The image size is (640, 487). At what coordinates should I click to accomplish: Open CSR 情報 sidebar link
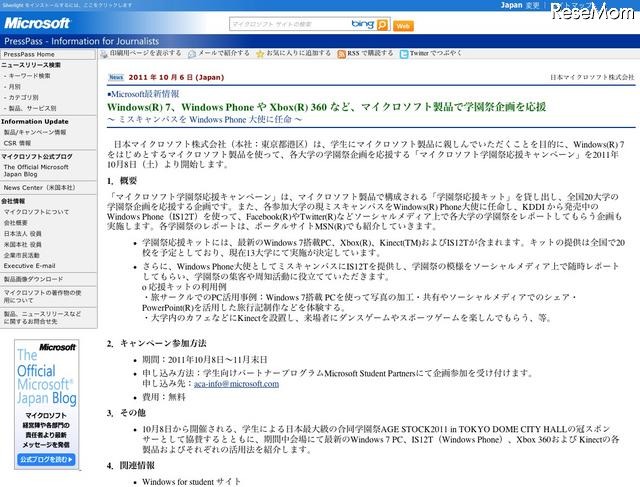pyautogui.click(x=17, y=143)
